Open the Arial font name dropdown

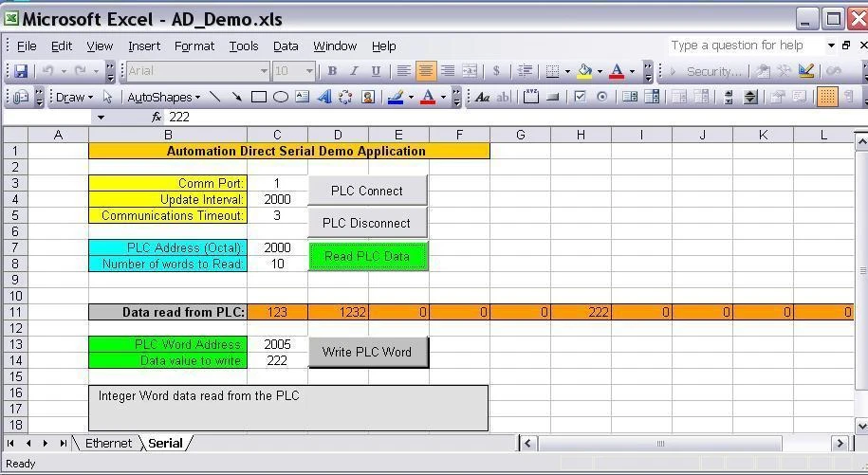264,71
